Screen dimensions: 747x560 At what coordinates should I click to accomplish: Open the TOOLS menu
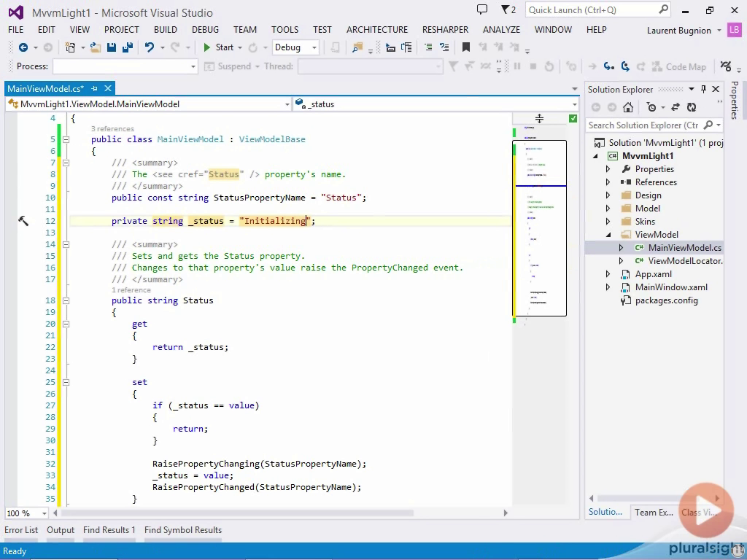(285, 29)
